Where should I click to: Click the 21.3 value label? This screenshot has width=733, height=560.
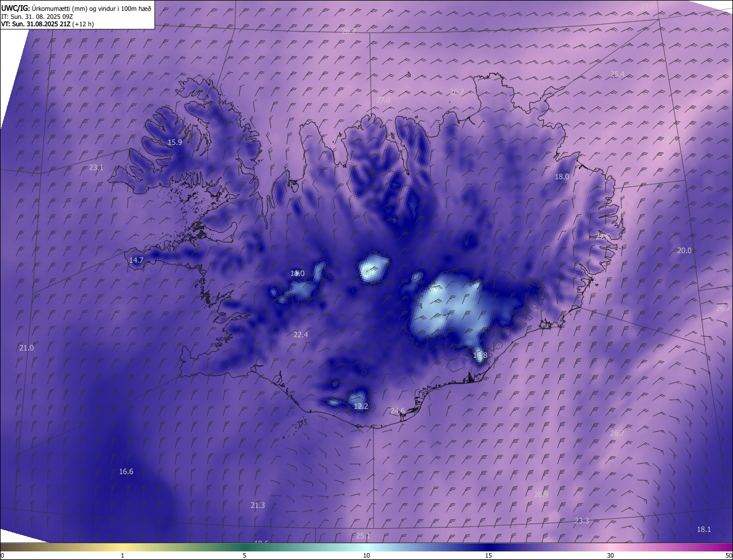coord(258,506)
